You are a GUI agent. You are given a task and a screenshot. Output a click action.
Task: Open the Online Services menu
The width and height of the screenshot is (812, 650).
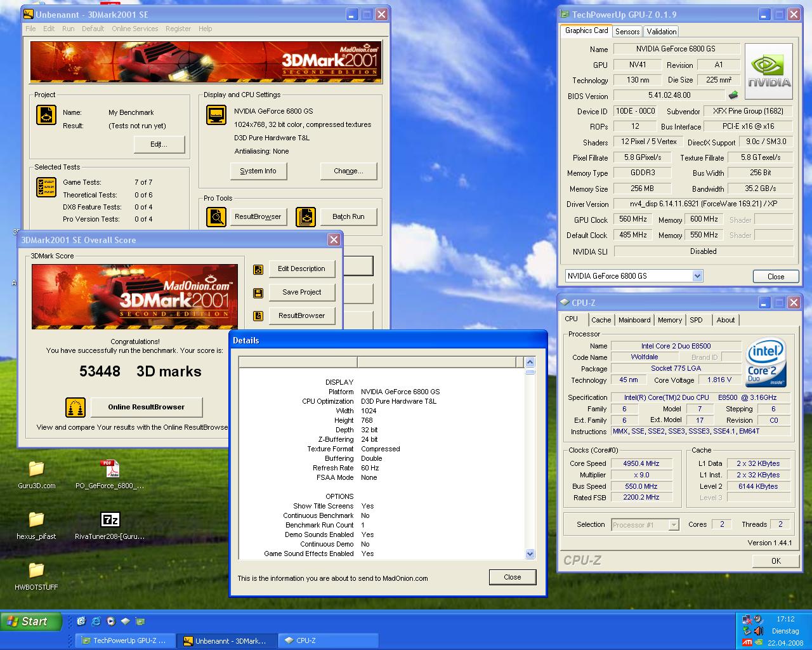pyautogui.click(x=135, y=29)
